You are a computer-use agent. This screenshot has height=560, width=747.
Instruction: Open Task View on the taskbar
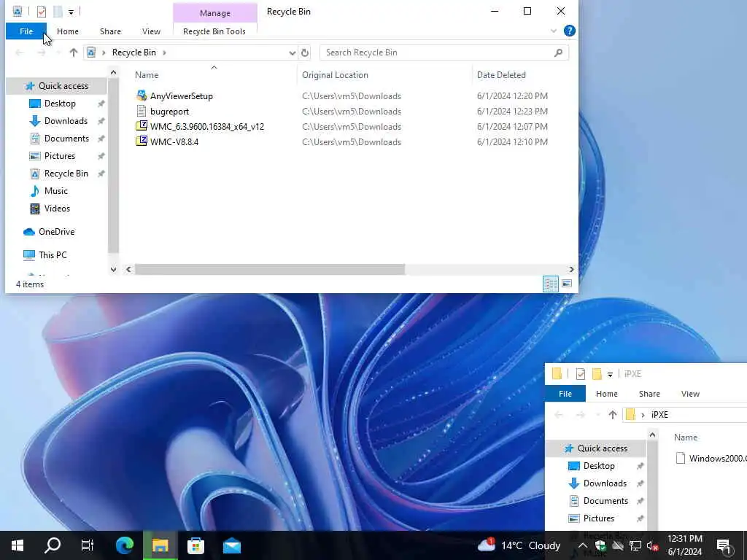tap(88, 545)
